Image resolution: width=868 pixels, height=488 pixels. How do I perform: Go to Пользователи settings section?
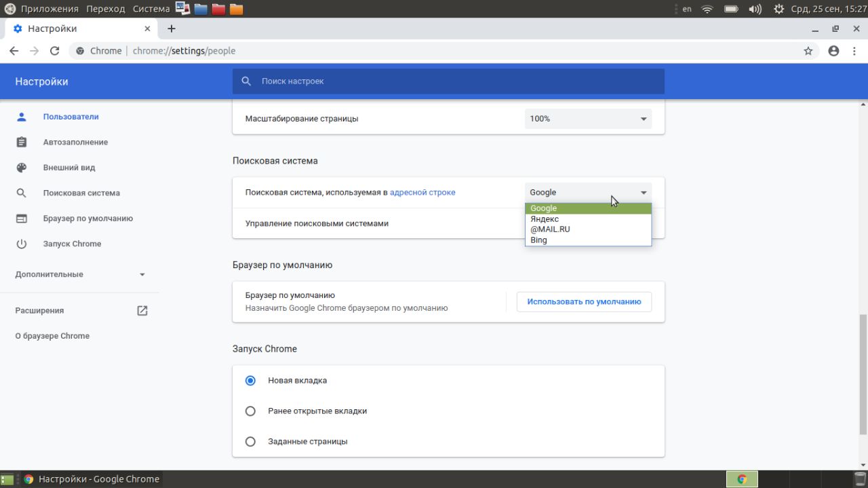pyautogui.click(x=71, y=117)
